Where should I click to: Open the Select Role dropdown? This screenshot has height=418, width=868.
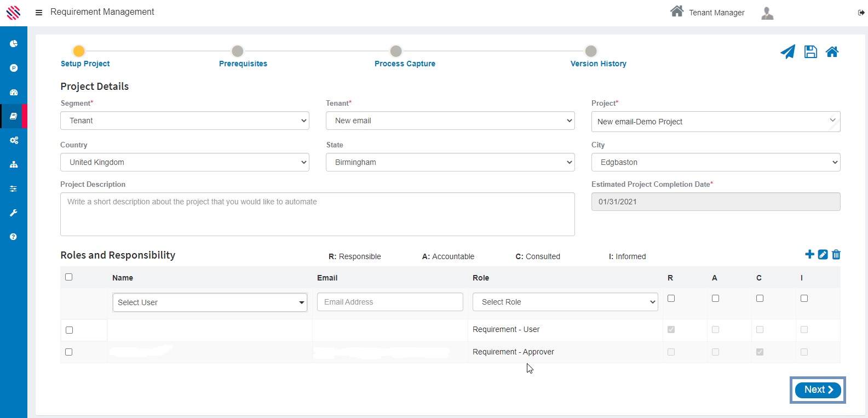coord(565,302)
